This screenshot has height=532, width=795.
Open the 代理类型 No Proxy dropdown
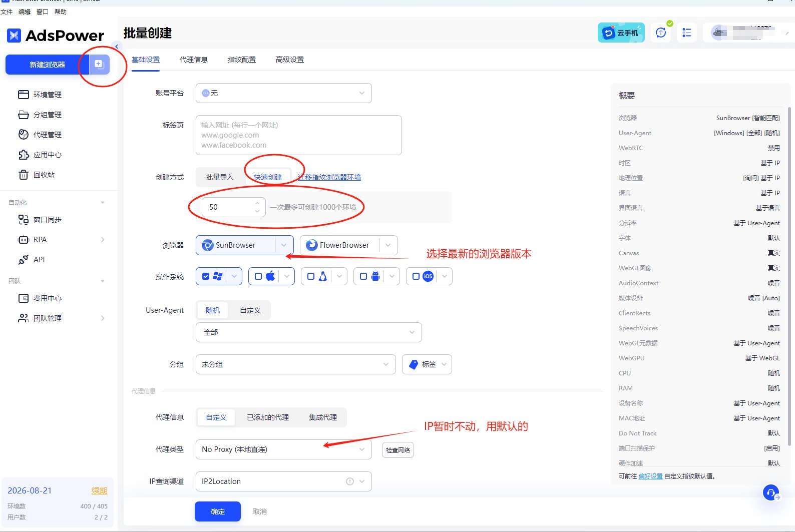pyautogui.click(x=284, y=449)
